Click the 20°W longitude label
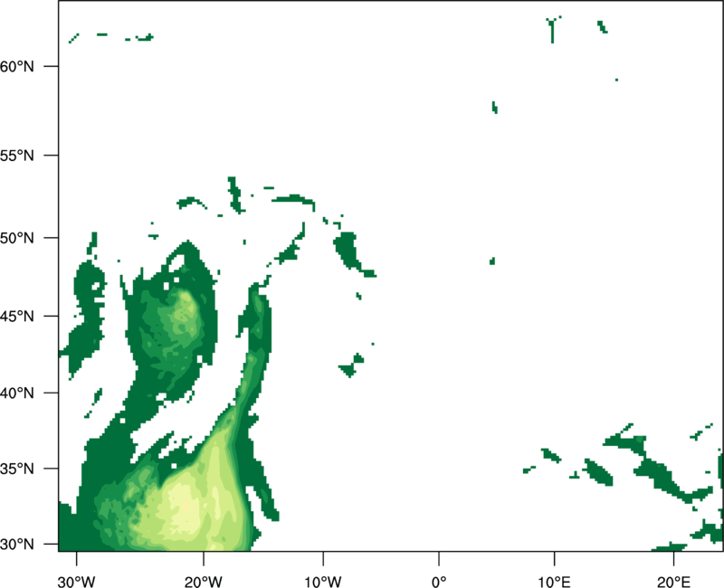 coord(203,582)
